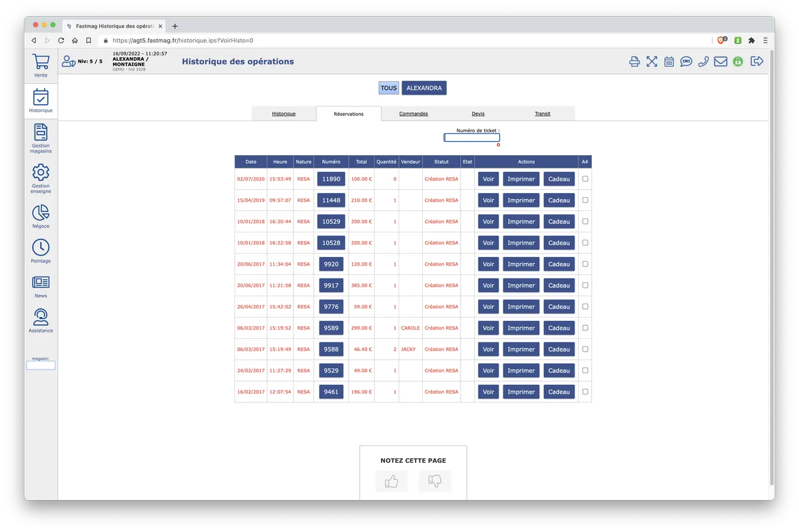This screenshot has width=799, height=532.
Task: Tick the A4 checkbox for ticket 9461
Action: pyautogui.click(x=585, y=392)
